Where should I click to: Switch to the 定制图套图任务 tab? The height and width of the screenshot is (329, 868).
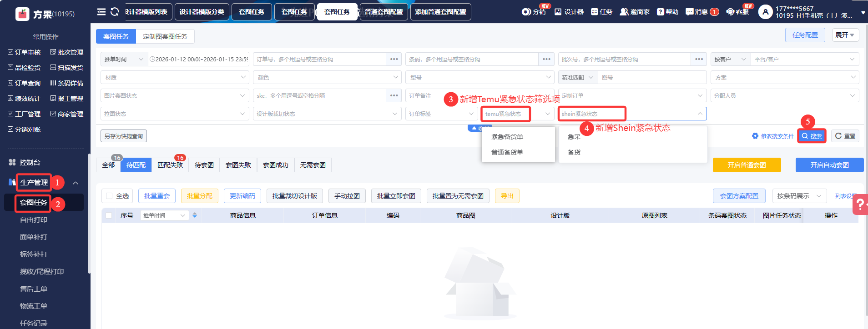[x=165, y=36]
